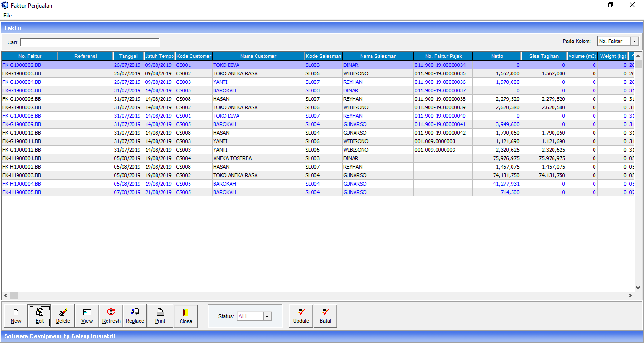Click the Nama Customer column header
The image size is (644, 343).
pos(258,56)
